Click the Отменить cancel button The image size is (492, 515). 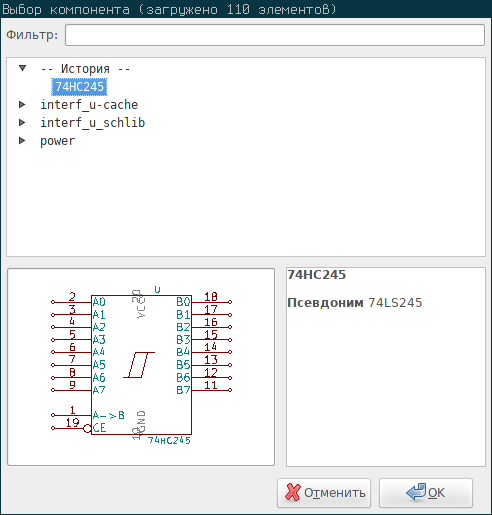[x=324, y=493]
